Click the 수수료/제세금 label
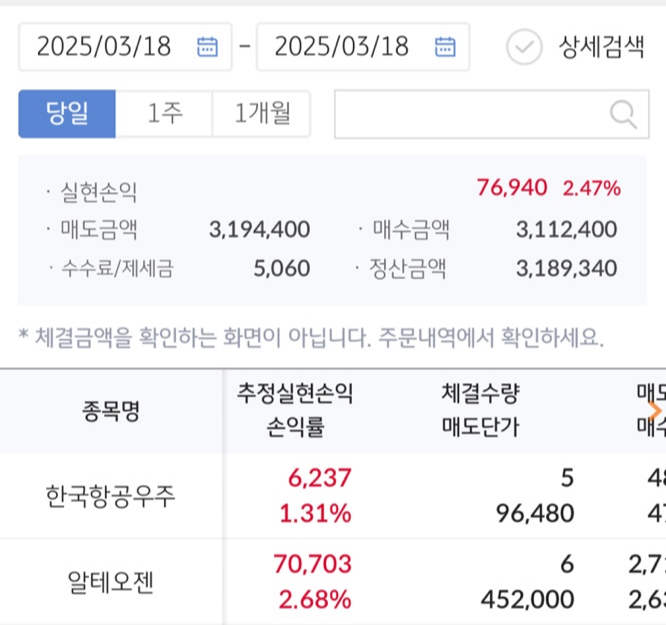This screenshot has height=625, width=666. 117,269
